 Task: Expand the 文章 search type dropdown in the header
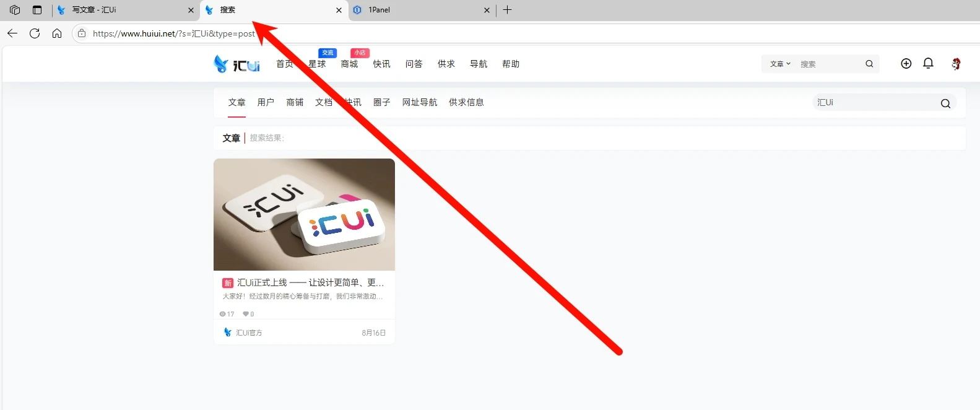coord(780,64)
